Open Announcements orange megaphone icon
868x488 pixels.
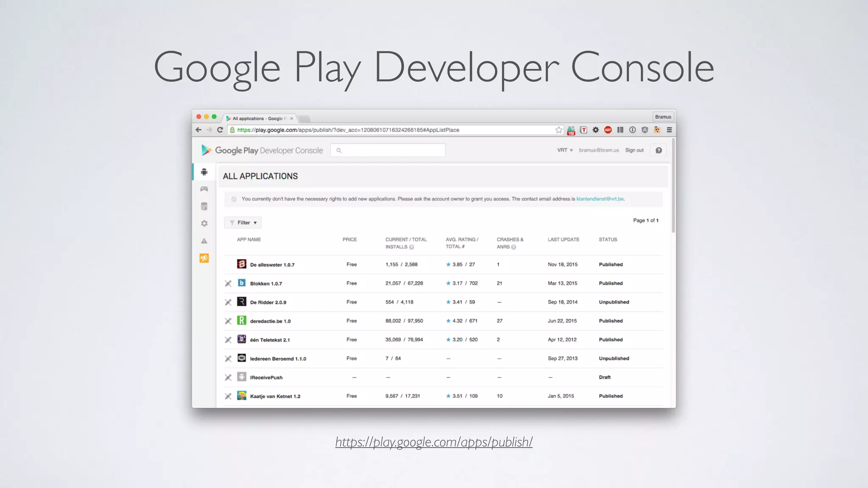[204, 258]
